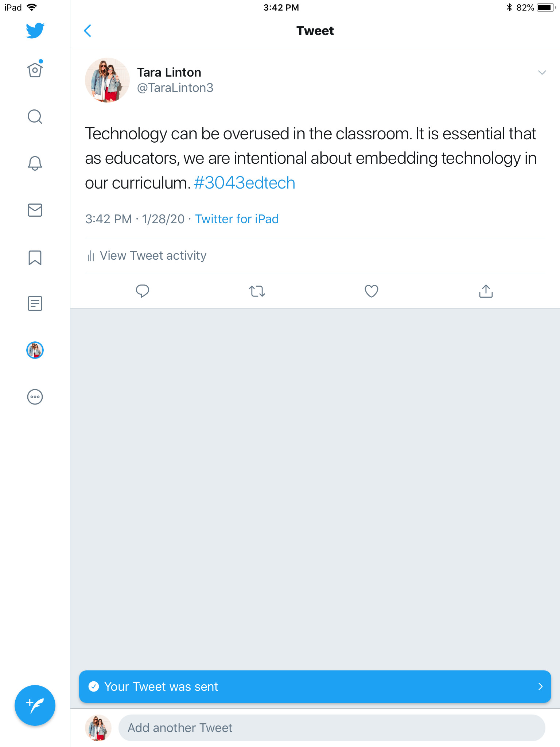Open the Home timeline icon

[35, 70]
